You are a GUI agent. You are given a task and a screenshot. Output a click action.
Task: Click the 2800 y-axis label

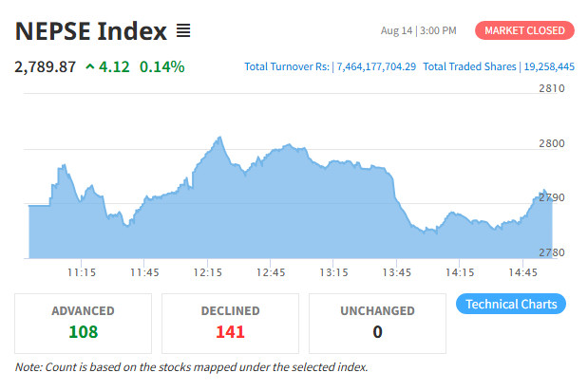(x=552, y=143)
